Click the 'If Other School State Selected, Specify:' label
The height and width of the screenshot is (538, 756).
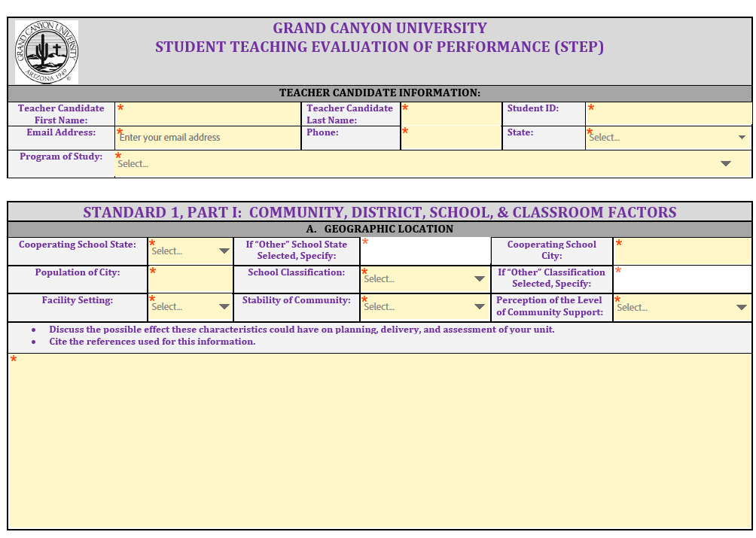297,251
